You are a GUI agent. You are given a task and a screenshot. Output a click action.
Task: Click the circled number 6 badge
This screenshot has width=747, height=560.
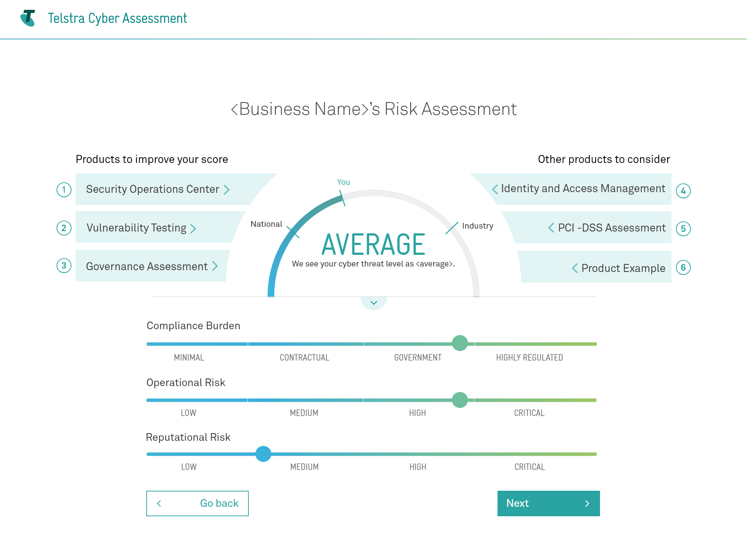tap(683, 268)
